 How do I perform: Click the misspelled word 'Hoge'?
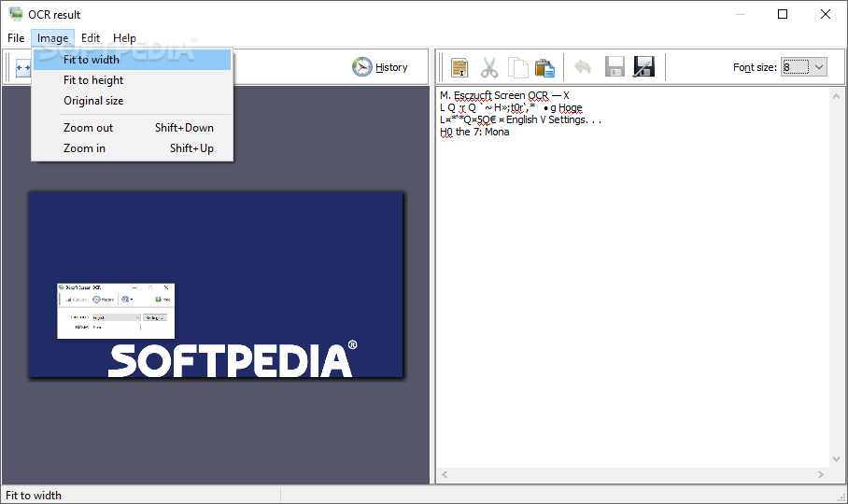[570, 107]
